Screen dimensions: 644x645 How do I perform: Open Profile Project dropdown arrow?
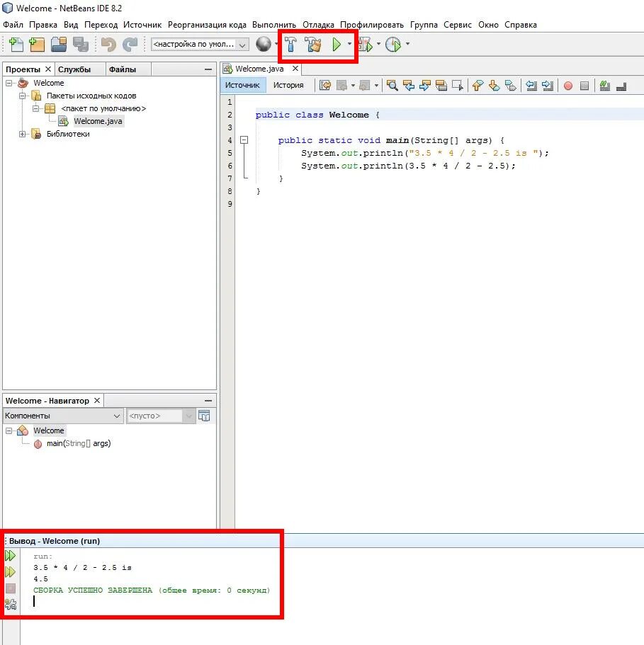407,44
